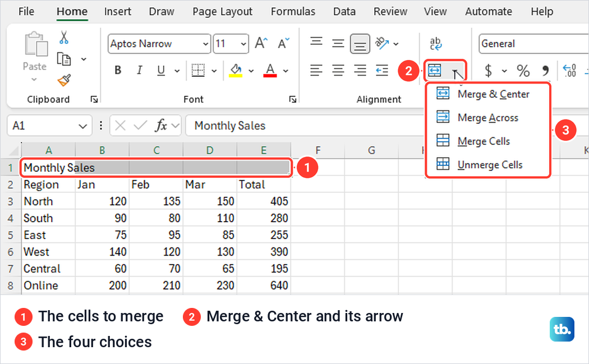Apply Middle Align to the cell

click(x=338, y=44)
